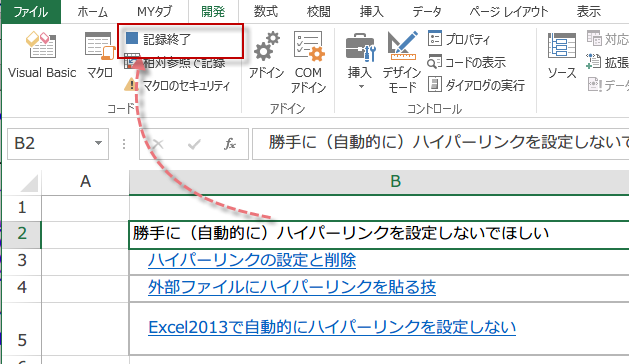Click the Select All corner triangle
The image size is (629, 364).
click(29, 183)
